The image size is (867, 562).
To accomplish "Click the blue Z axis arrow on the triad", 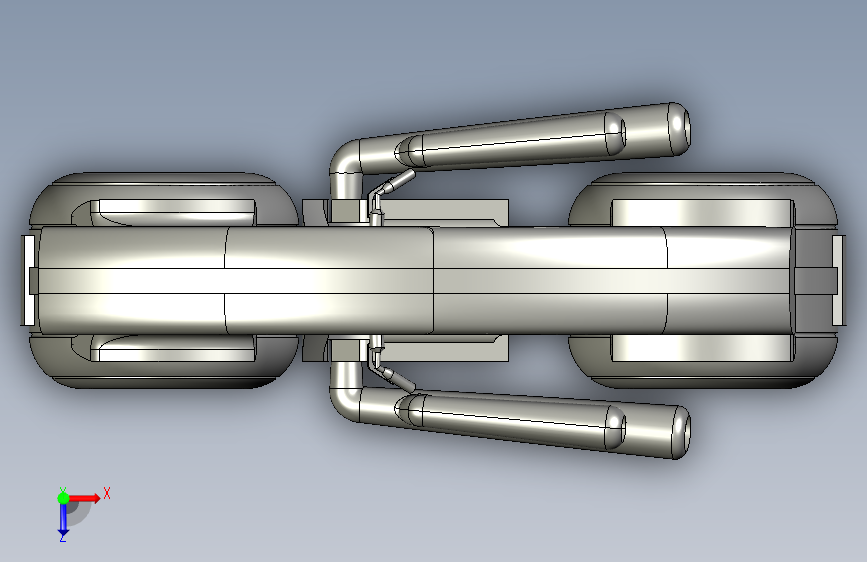I will tap(63, 519).
